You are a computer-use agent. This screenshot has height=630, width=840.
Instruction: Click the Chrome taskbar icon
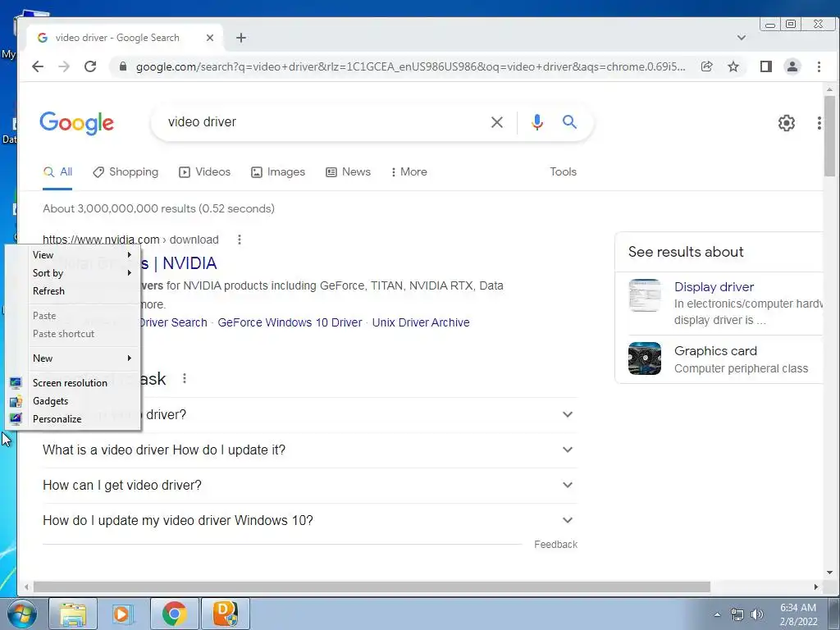[x=174, y=614]
